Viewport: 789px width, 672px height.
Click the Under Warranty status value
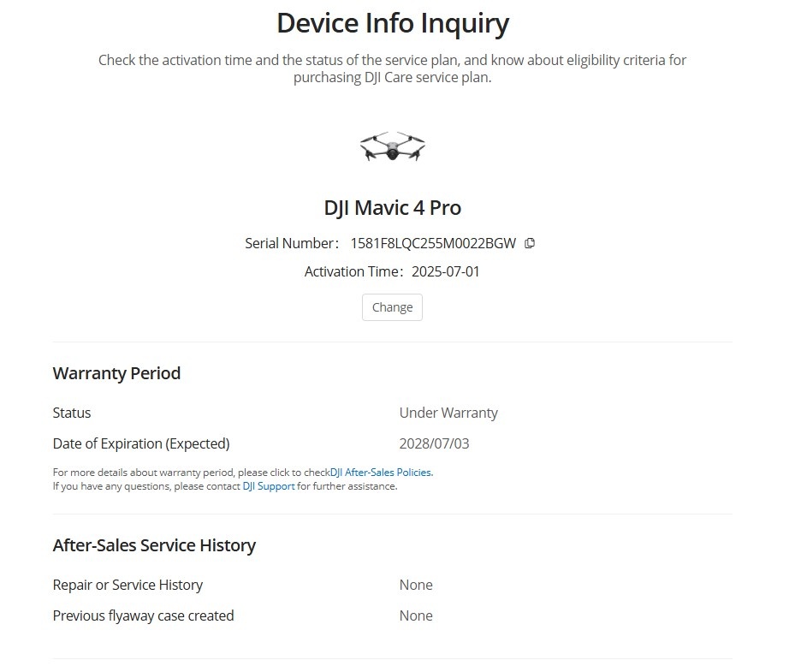pos(448,413)
